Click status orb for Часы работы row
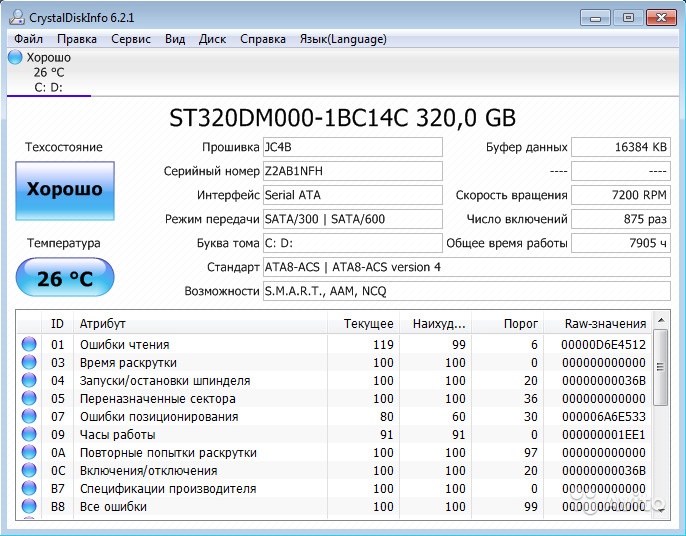Viewport: 686px width, 536px height. pos(29,434)
